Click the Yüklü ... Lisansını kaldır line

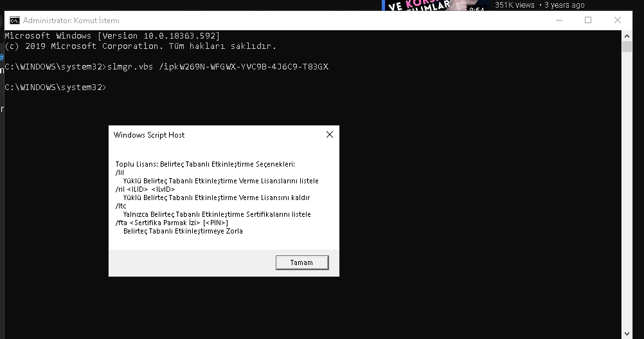point(217,197)
